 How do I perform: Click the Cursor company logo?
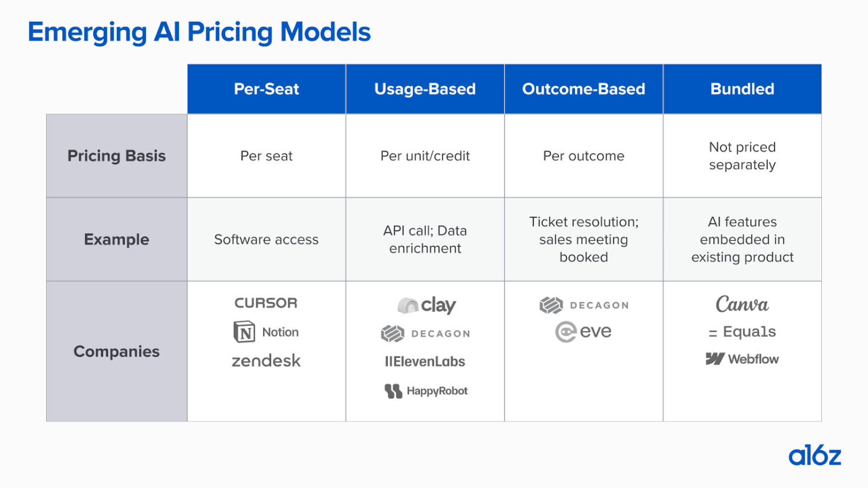[266, 303]
